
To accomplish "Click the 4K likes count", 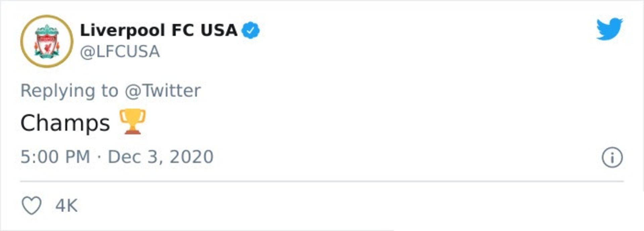I will coord(66,205).
